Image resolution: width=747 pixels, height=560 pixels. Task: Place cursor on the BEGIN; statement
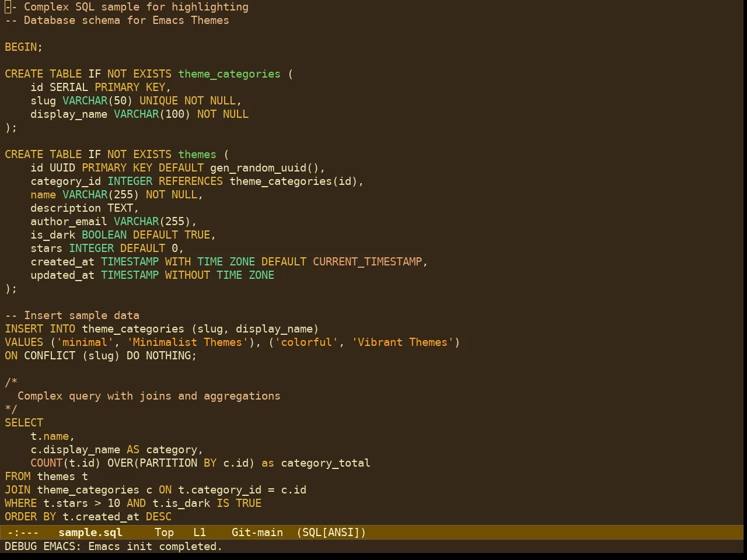click(23, 47)
